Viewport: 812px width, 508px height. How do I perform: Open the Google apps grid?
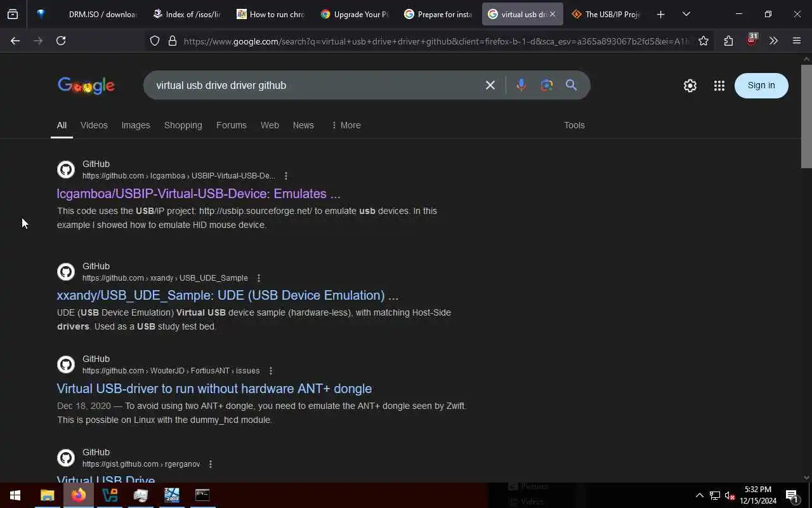pyautogui.click(x=719, y=85)
